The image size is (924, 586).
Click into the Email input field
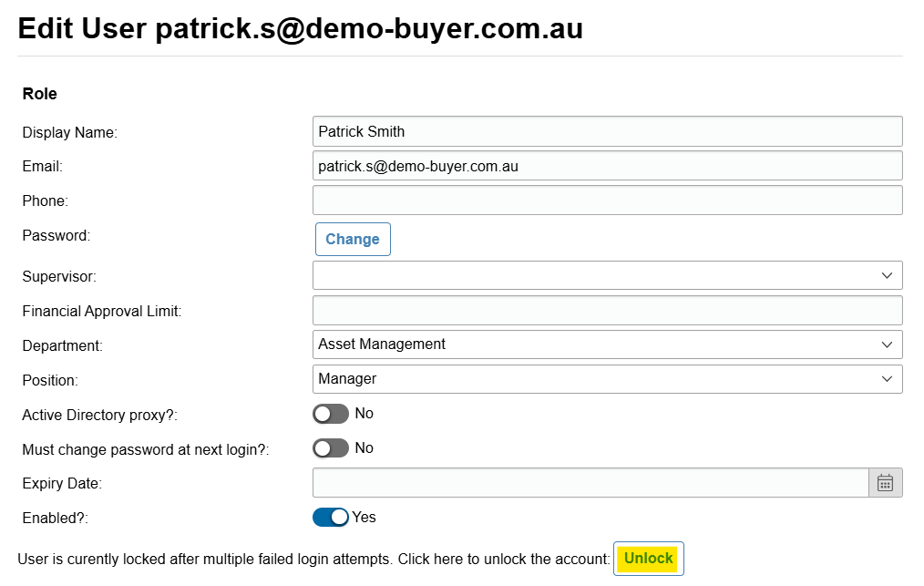(x=608, y=166)
